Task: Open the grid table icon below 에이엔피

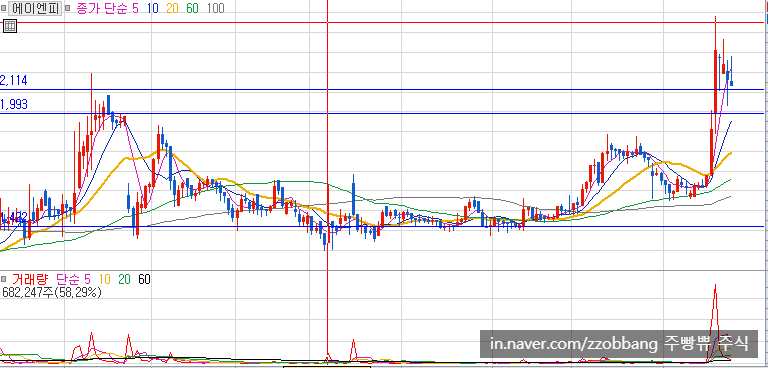Action: [x=10, y=25]
